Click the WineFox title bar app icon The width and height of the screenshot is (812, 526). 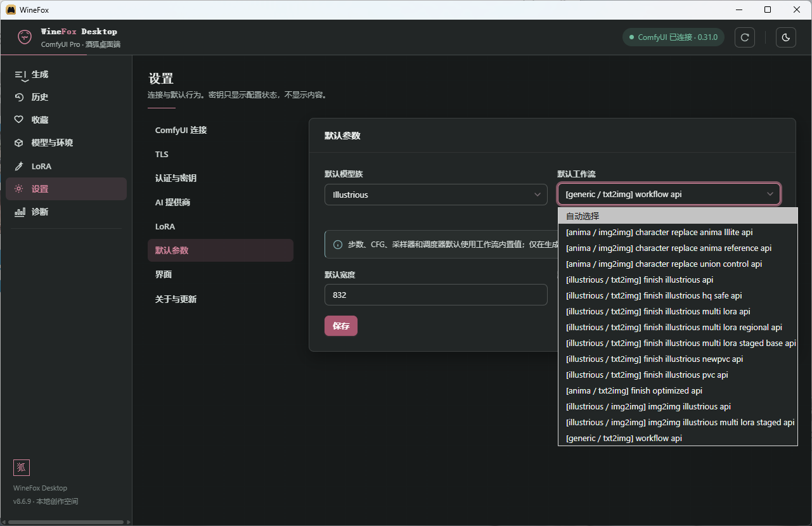11,10
